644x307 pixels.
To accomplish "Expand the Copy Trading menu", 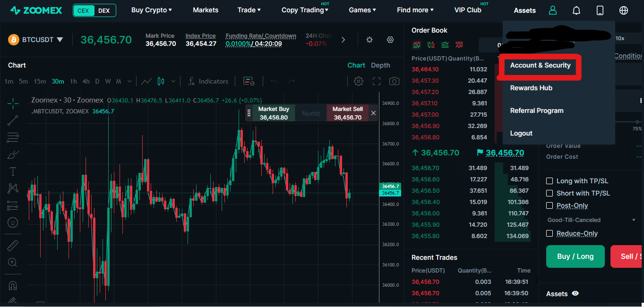I will (x=305, y=10).
